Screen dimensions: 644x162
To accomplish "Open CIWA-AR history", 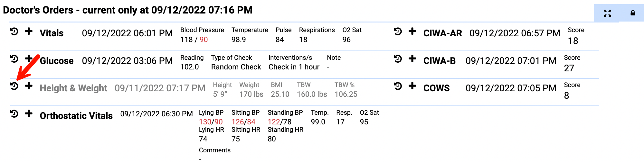I will click(x=398, y=32).
